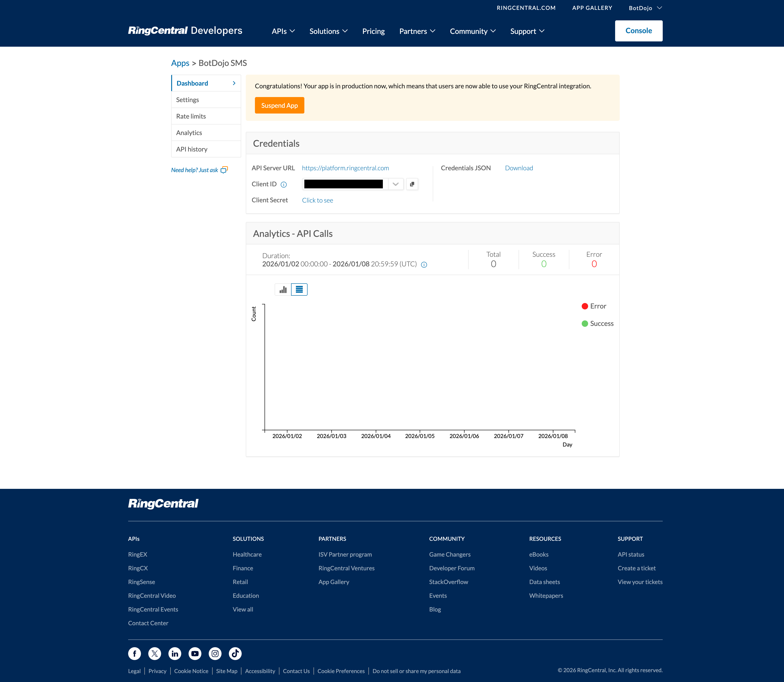Open the Client ID info tooltip
This screenshot has height=682, width=784.
point(284,184)
